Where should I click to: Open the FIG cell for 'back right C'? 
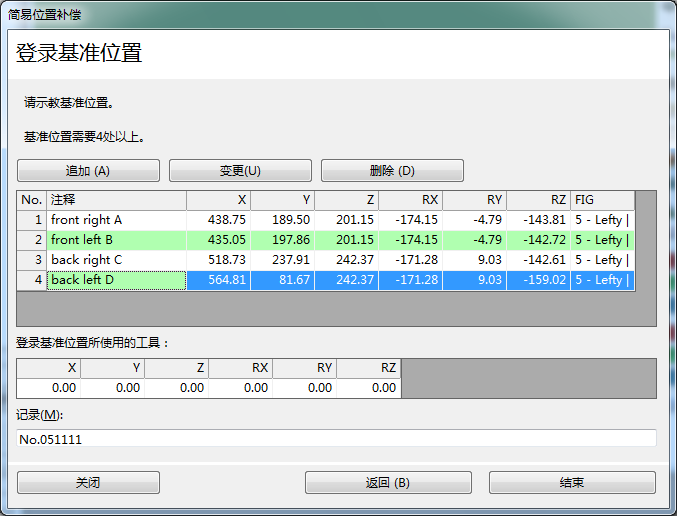(602, 260)
